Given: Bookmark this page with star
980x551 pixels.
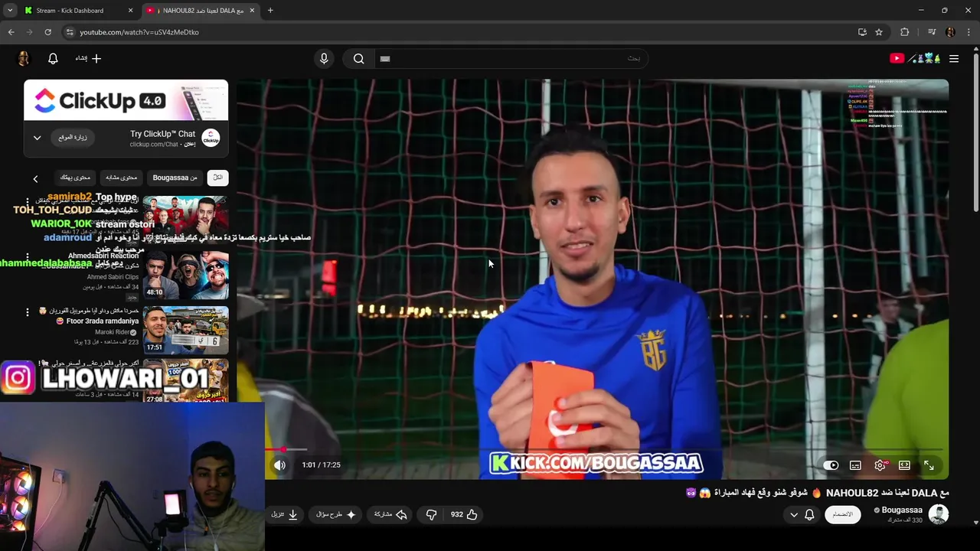Looking at the screenshot, I should (879, 32).
